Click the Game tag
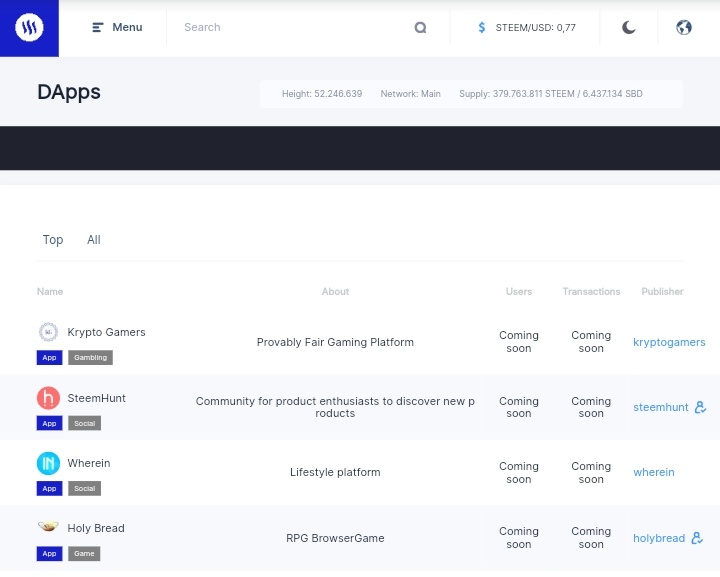 [x=84, y=554]
